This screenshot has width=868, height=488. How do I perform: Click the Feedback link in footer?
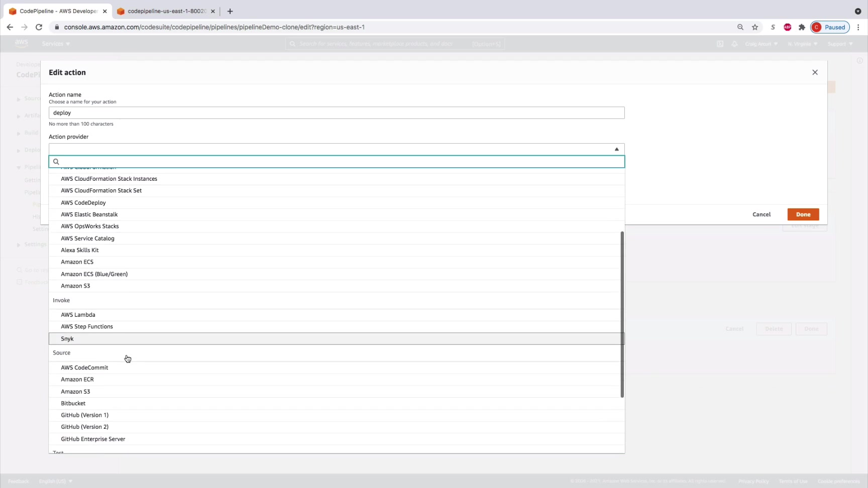(19, 481)
